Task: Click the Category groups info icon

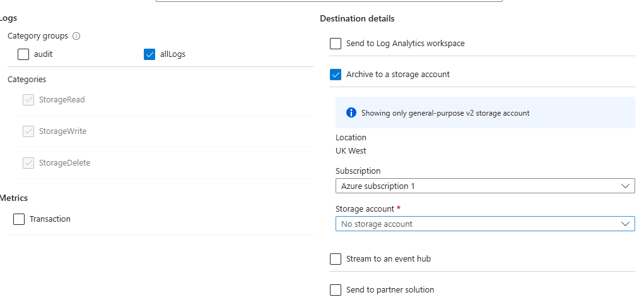Action: click(76, 36)
